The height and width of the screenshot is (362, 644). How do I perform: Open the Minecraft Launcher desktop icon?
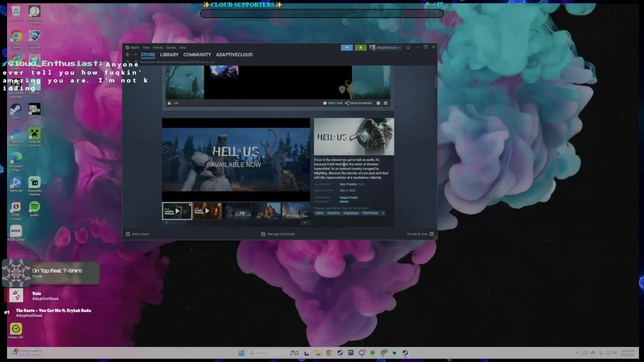coord(34,137)
